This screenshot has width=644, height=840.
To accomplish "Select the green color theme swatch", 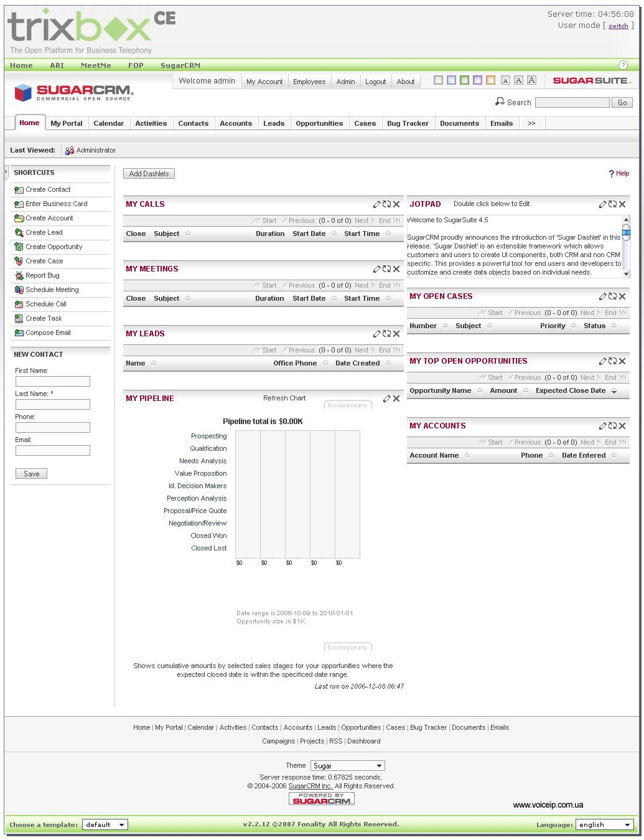I will [464, 80].
